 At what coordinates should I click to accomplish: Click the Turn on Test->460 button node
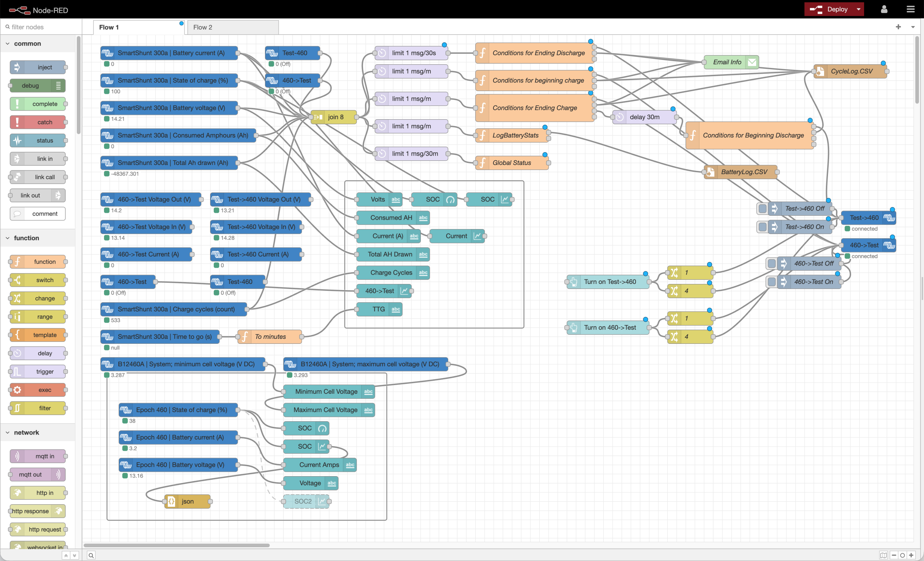tap(609, 282)
